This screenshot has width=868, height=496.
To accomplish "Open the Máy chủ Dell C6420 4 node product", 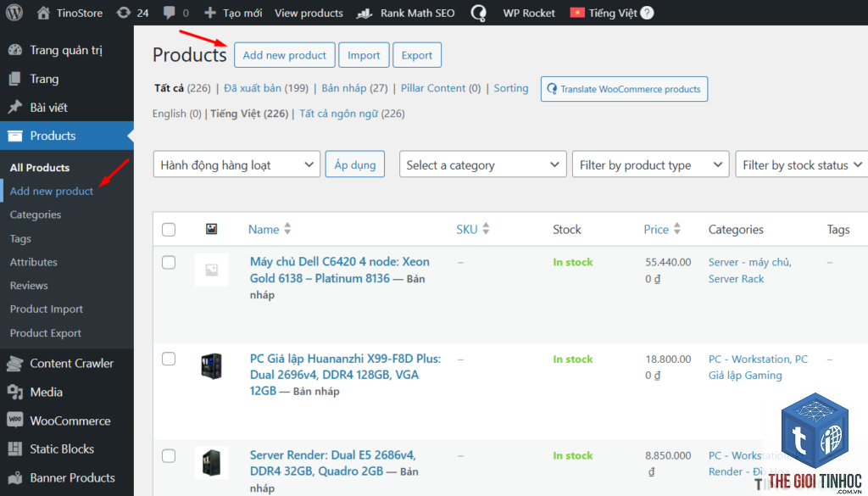I will [339, 270].
